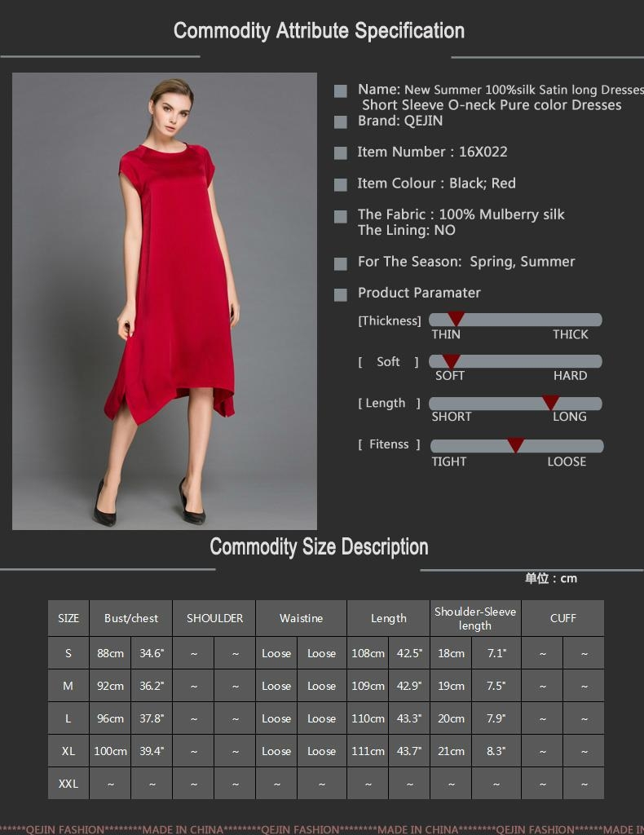The width and height of the screenshot is (644, 835).
Task: Select the M size row label
Action: pyautogui.click(x=68, y=686)
